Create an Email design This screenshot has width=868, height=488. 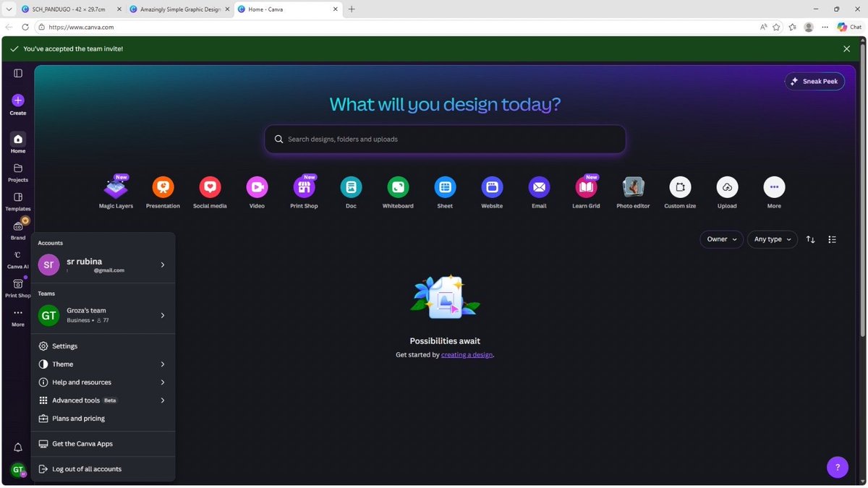[x=539, y=192]
